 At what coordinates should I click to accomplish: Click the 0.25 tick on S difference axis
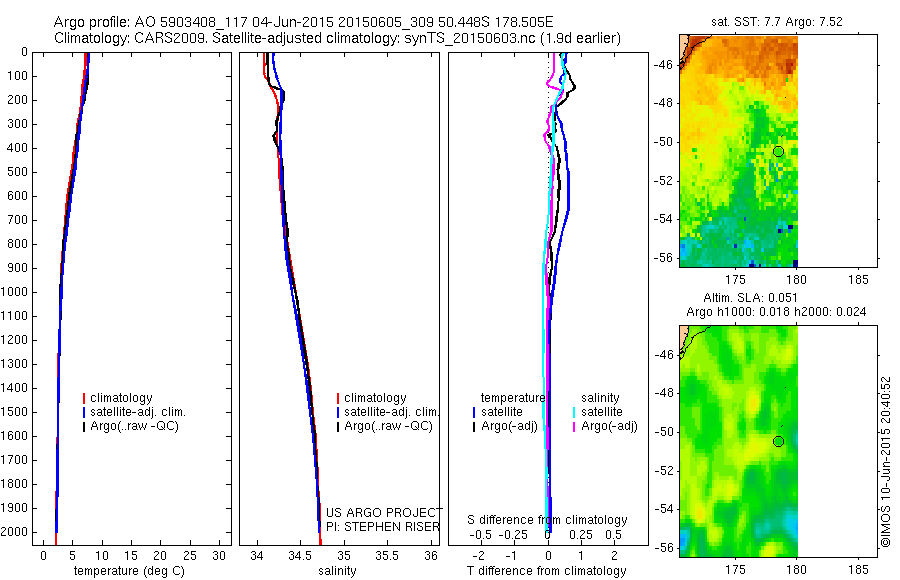581,535
